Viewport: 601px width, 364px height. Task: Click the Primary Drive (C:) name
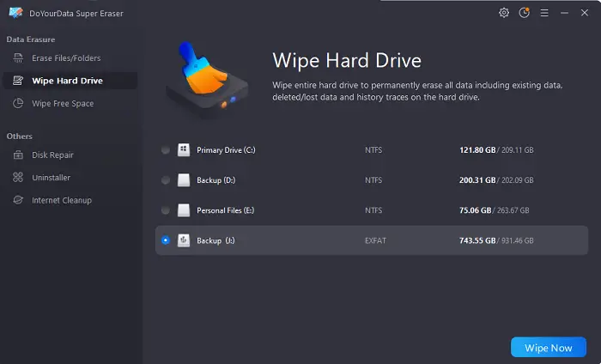226,150
